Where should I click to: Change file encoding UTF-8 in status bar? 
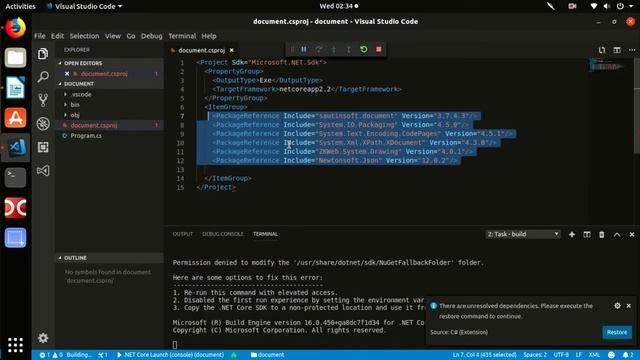561,355
